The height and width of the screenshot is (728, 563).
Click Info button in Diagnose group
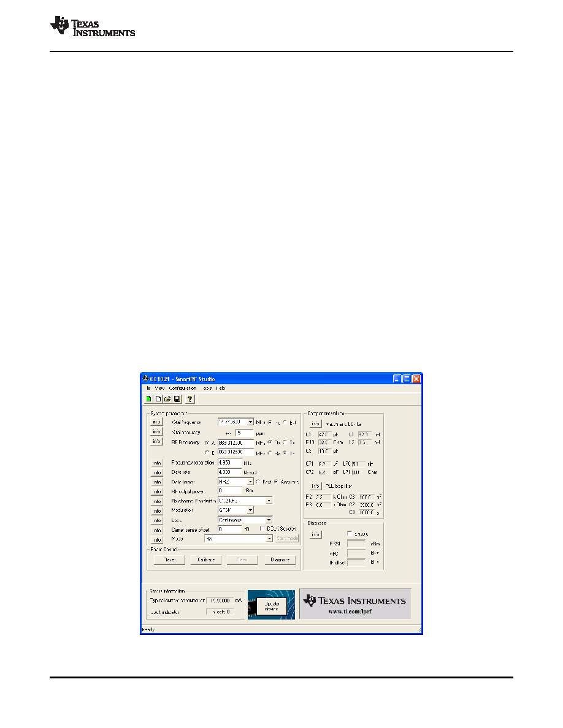(315, 534)
